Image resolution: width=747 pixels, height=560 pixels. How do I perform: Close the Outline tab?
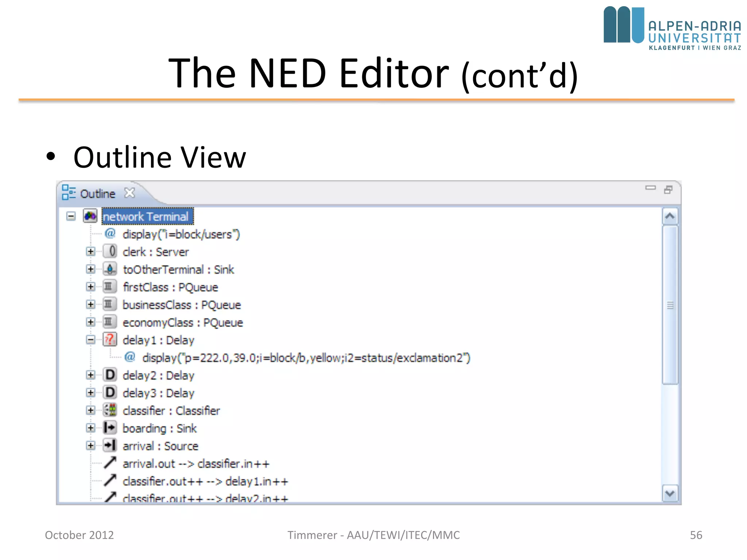(x=129, y=192)
